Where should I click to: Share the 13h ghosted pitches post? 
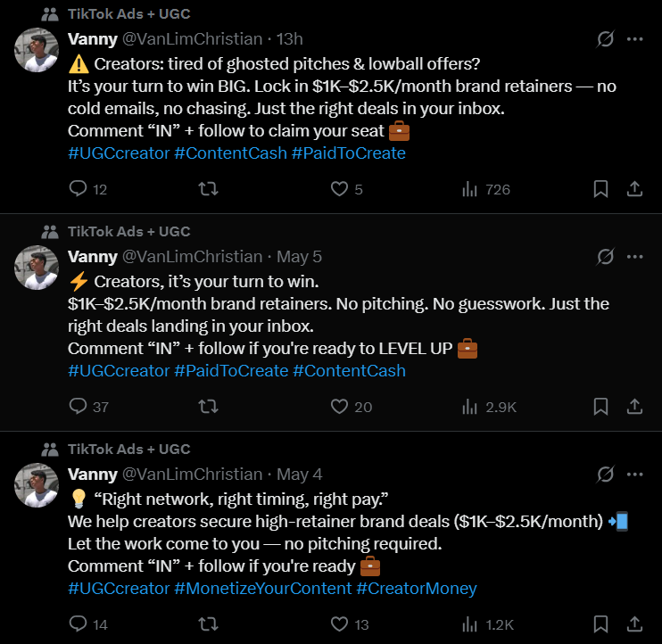(x=634, y=189)
